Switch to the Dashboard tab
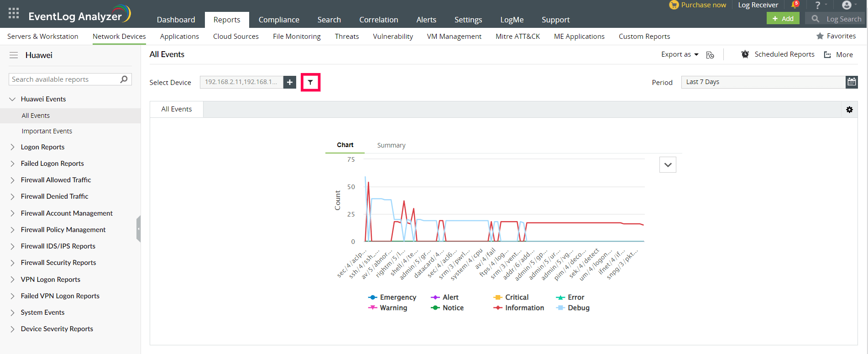 176,20
